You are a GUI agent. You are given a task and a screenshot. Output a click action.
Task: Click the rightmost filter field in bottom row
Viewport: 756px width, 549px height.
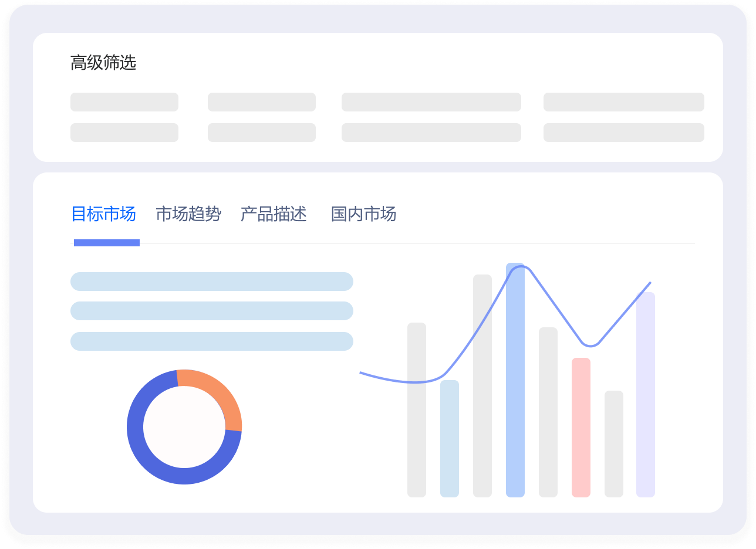click(x=623, y=133)
